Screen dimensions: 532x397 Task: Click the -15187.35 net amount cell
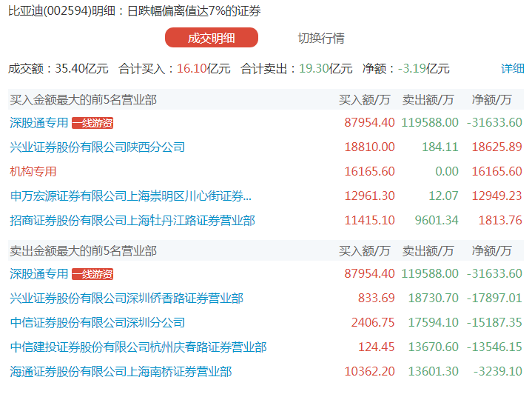(x=494, y=323)
